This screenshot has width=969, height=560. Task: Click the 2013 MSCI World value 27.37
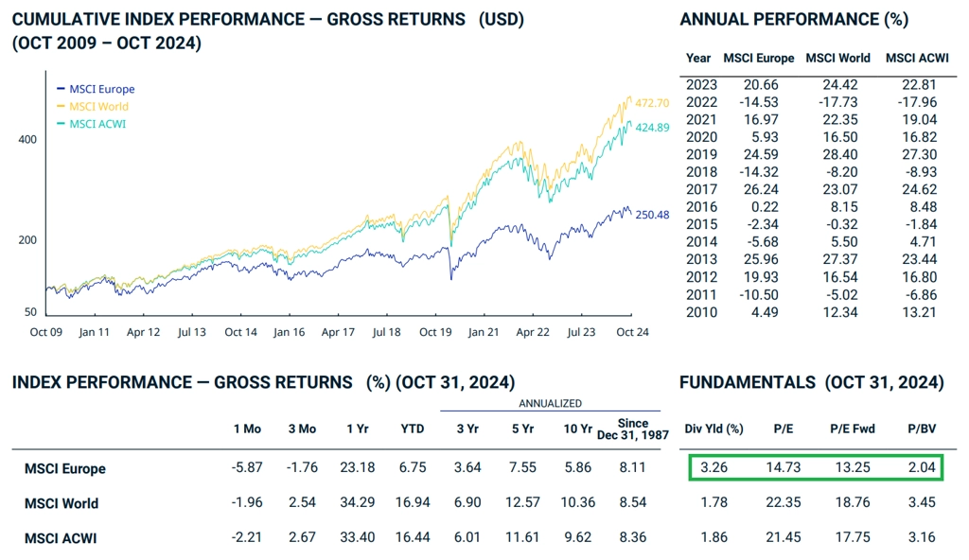click(x=840, y=259)
